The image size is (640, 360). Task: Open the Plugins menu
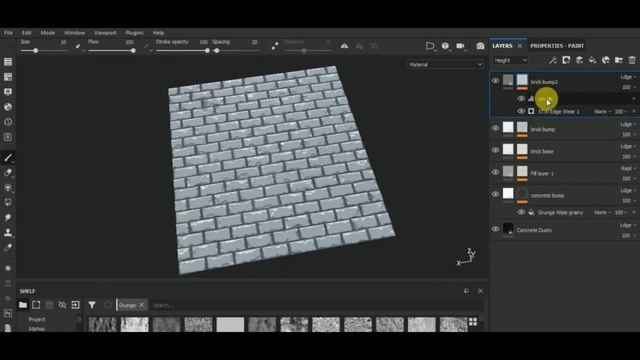click(134, 33)
